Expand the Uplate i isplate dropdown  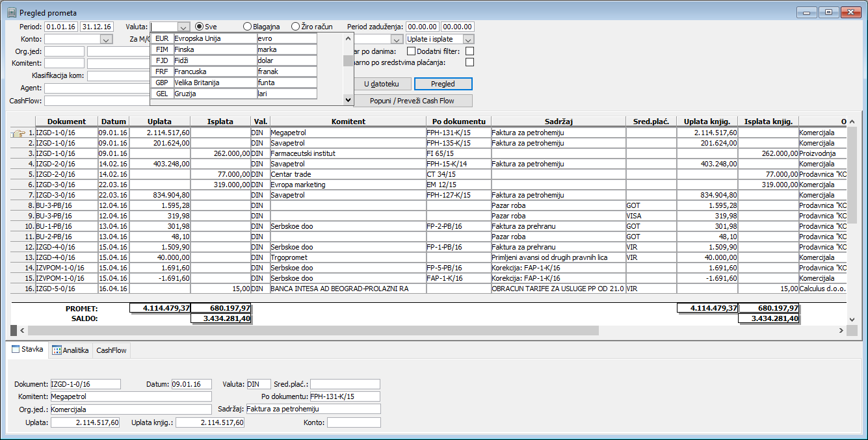468,39
